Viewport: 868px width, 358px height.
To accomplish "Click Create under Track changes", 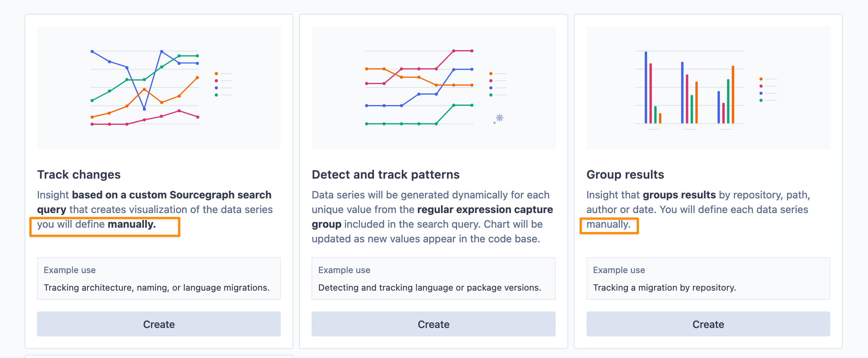I will coord(159,324).
